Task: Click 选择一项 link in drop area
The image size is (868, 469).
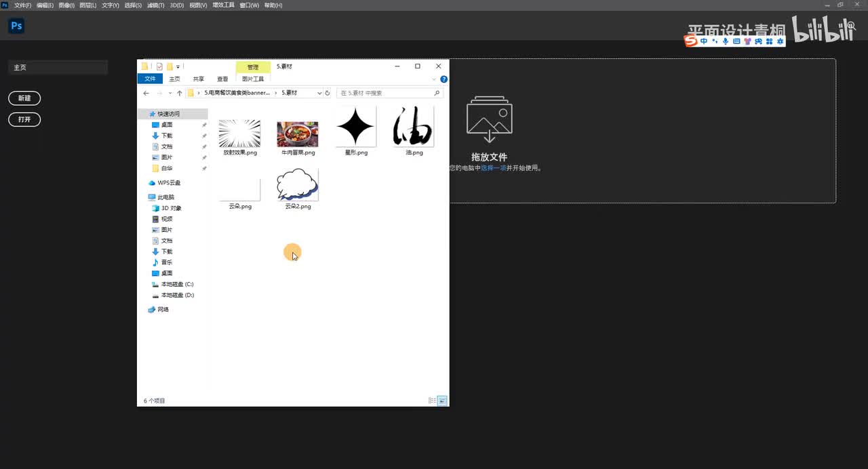Action: tap(494, 168)
